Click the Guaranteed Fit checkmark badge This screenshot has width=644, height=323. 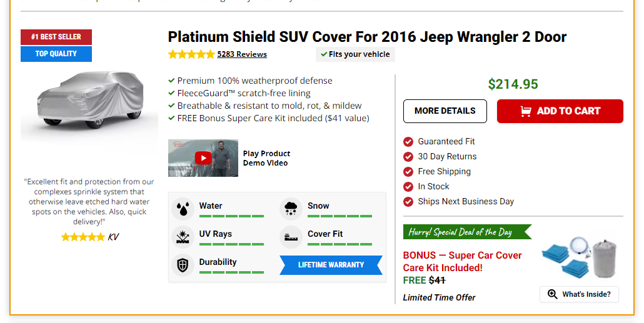coord(408,142)
